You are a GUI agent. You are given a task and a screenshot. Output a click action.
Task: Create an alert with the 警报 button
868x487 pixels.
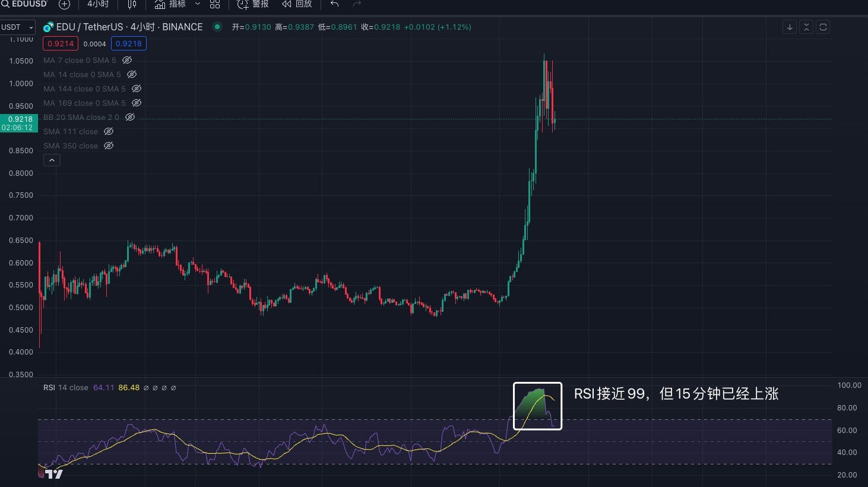pos(253,4)
